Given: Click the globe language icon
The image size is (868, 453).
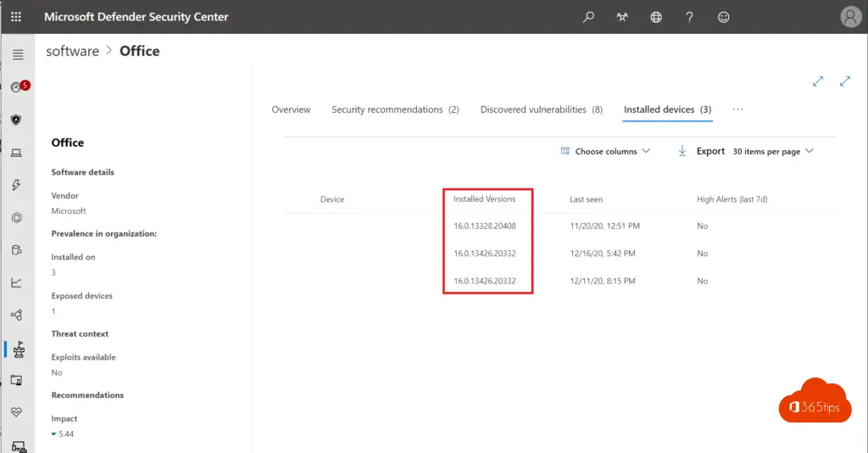Looking at the screenshot, I should point(656,17).
